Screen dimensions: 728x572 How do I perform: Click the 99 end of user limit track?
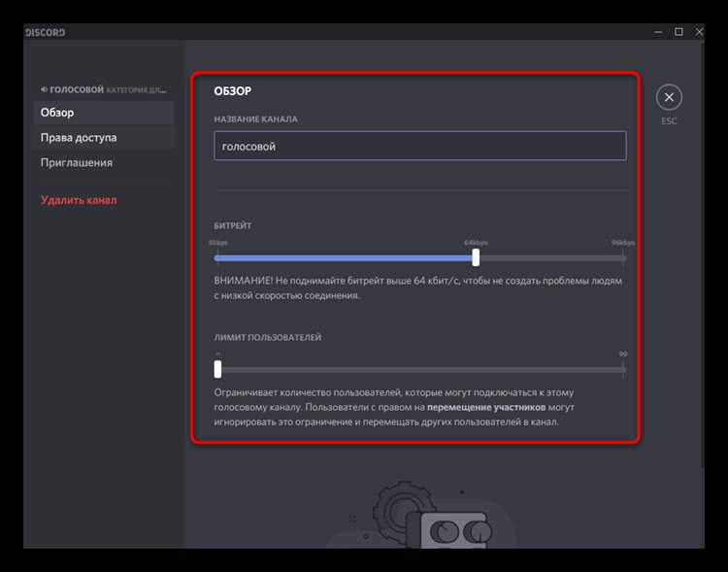(622, 369)
